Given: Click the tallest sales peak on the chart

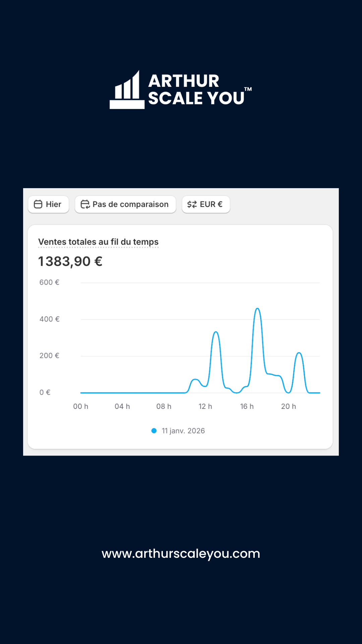Looking at the screenshot, I should [x=257, y=309].
